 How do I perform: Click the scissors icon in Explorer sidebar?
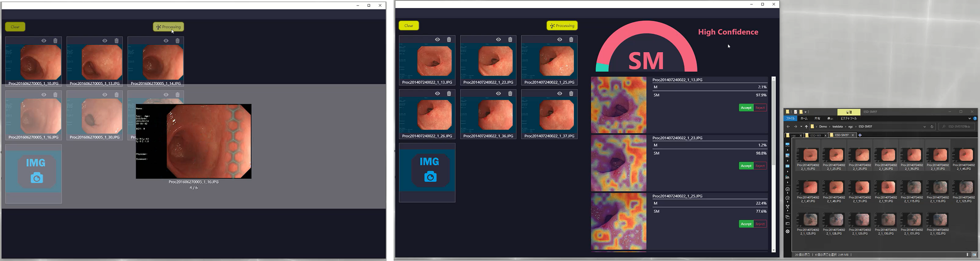click(x=788, y=207)
